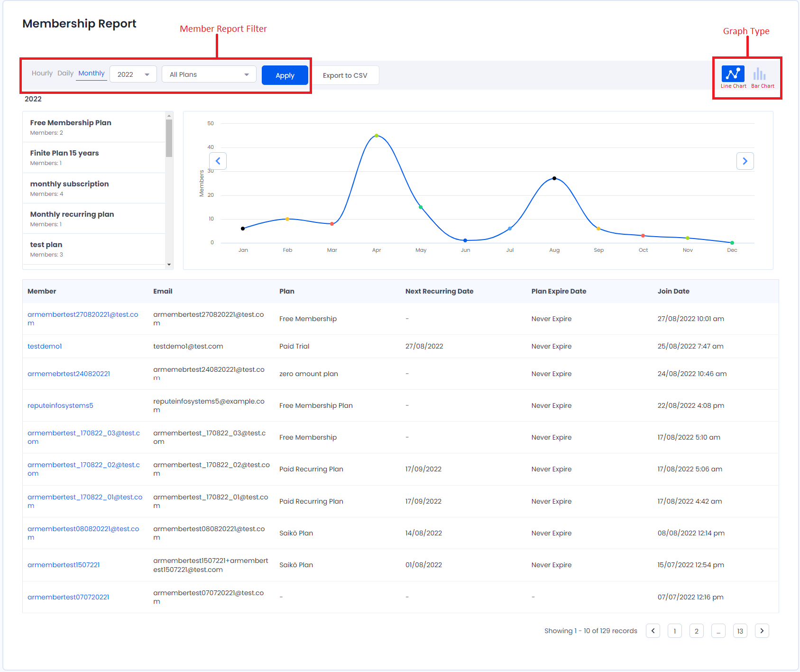Click the March data point
The height and width of the screenshot is (672, 800).
point(332,224)
